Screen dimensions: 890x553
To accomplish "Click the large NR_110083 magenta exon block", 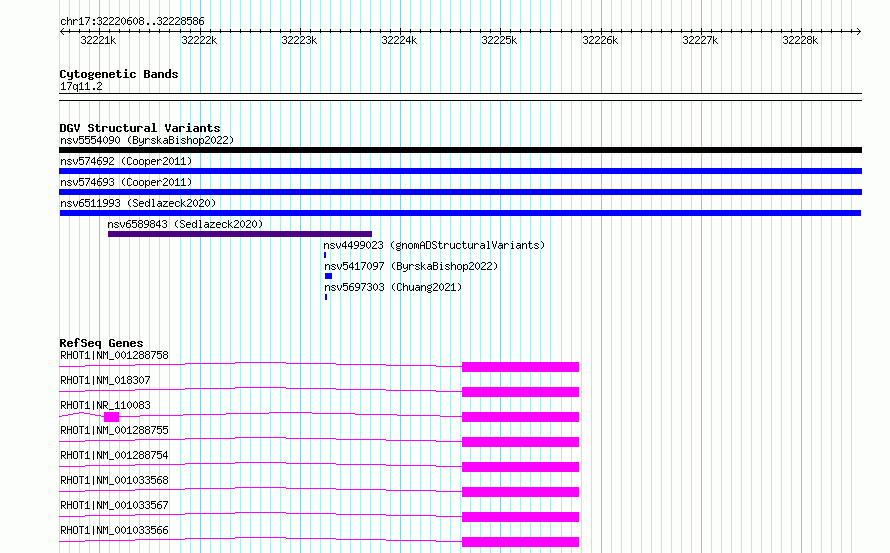I will click(x=520, y=417).
